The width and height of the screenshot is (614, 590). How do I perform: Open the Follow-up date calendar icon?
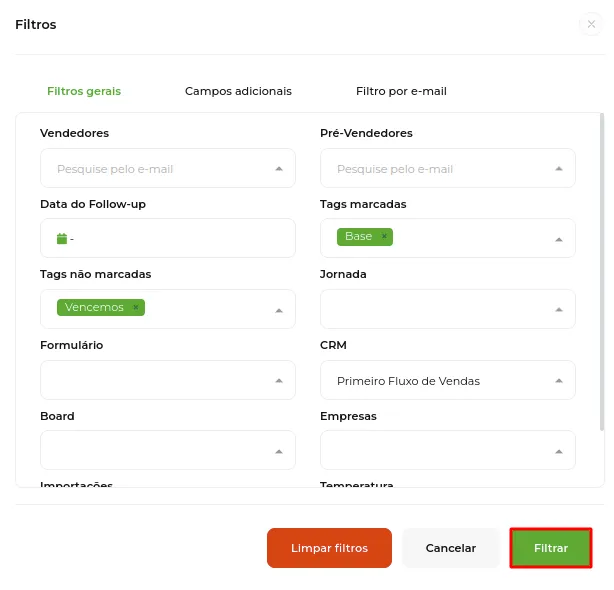62,238
